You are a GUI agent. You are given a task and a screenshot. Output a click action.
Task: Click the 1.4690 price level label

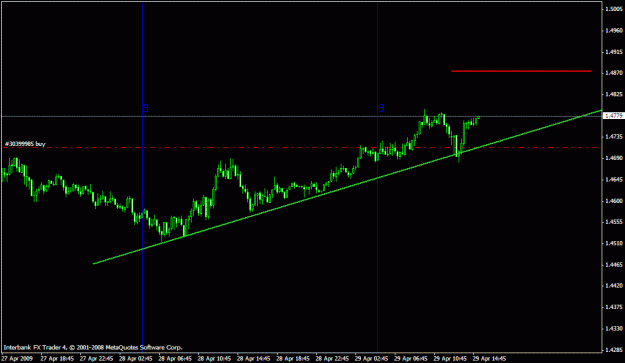click(613, 158)
